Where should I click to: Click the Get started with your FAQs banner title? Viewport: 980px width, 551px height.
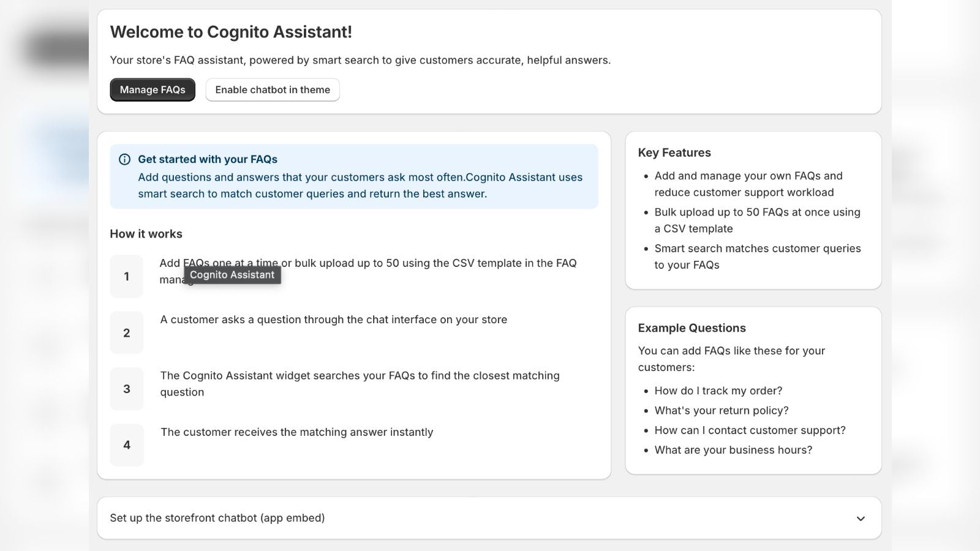click(x=208, y=159)
